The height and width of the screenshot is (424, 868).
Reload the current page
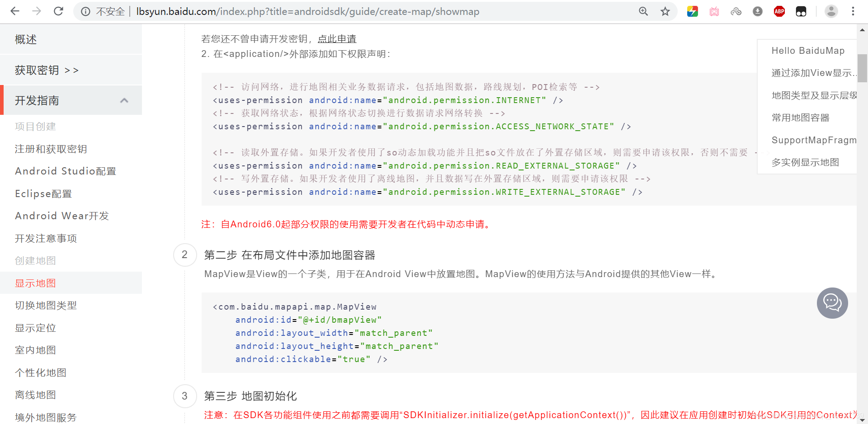click(58, 11)
